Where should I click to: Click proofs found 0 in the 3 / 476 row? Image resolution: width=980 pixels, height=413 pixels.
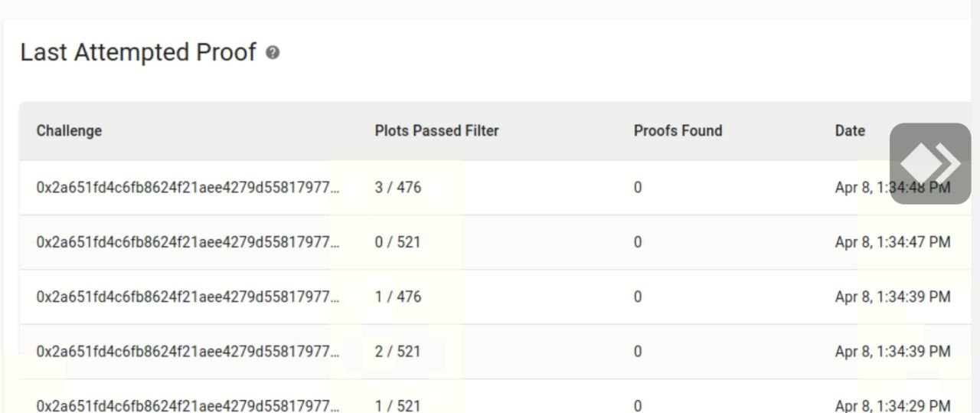[x=638, y=187]
